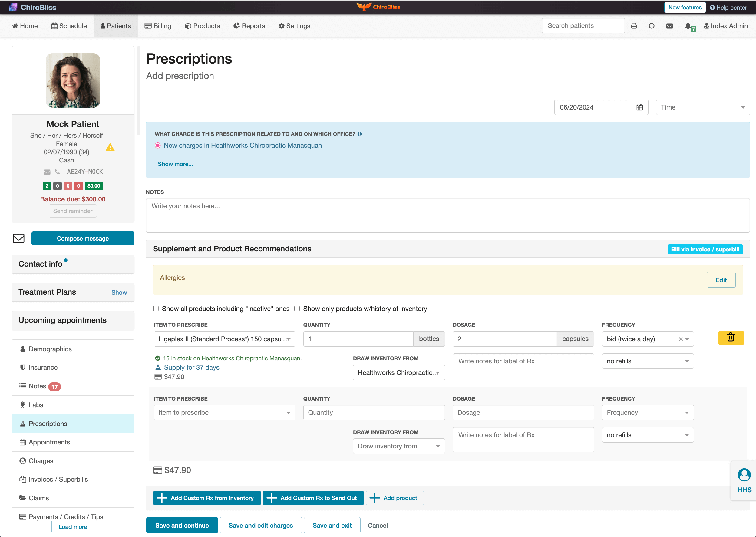Open the HHS user widget icon
Screen dimensions: 756x537
(744, 475)
